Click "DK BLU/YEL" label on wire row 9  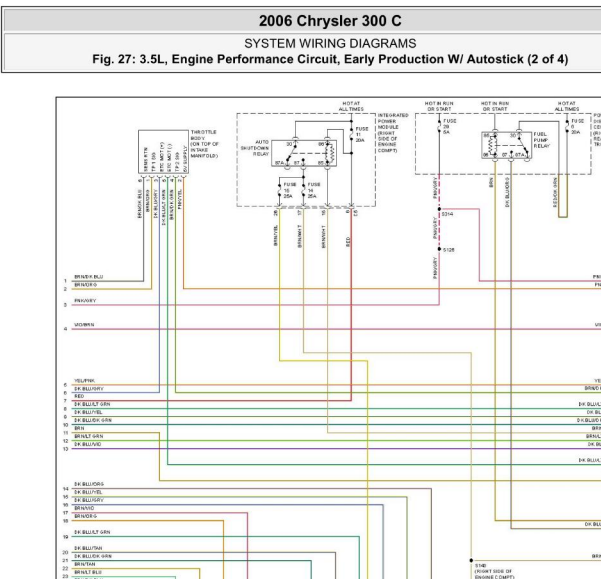(88, 412)
